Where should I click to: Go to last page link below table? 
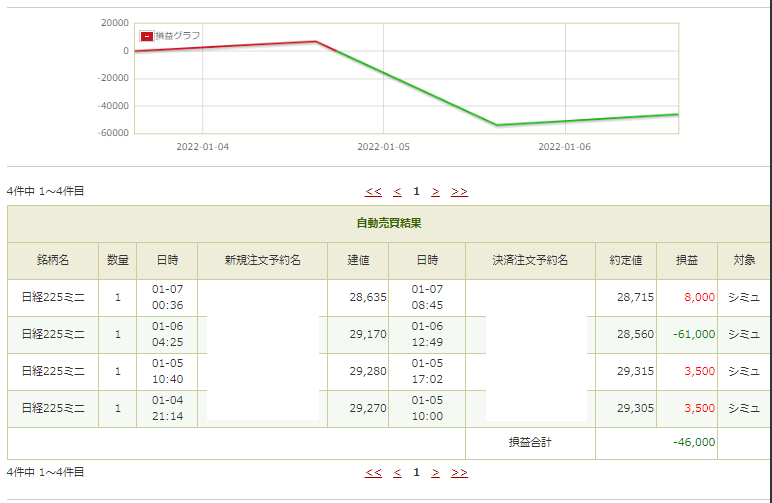[459, 472]
